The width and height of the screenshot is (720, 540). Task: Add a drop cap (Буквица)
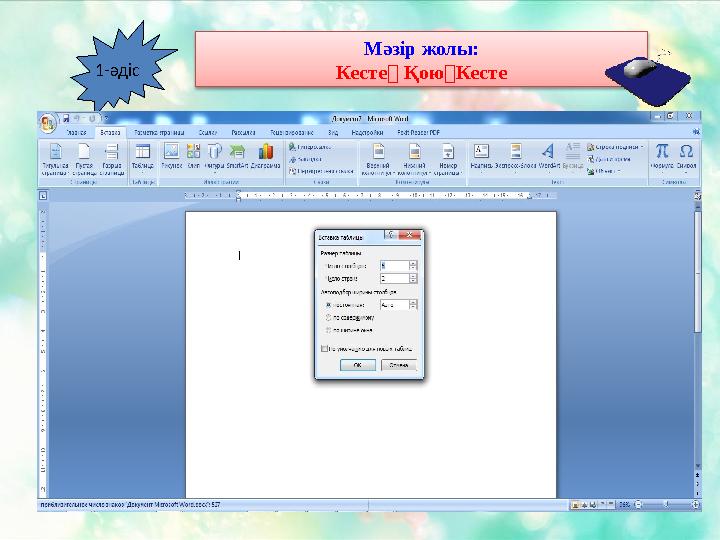tap(573, 157)
